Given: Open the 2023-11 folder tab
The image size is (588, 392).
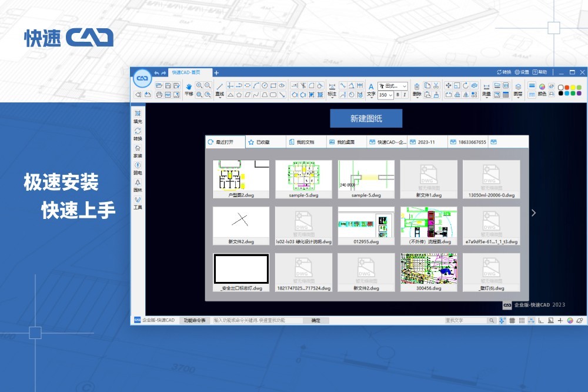Looking at the screenshot, I should (x=427, y=142).
